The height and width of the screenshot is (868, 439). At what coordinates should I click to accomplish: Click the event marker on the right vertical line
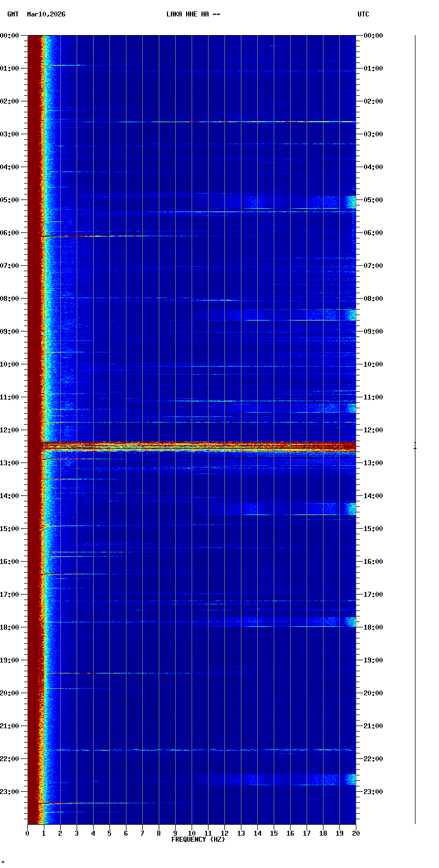point(415,446)
